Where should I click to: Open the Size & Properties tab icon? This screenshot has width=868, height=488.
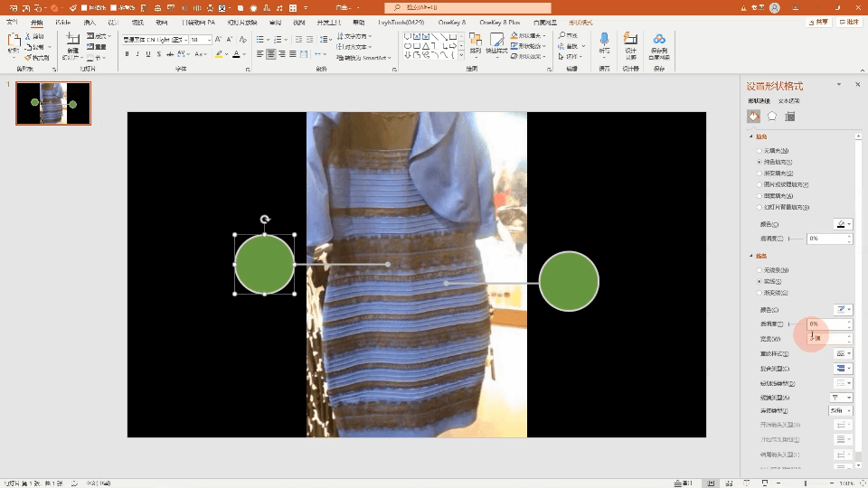click(x=790, y=117)
